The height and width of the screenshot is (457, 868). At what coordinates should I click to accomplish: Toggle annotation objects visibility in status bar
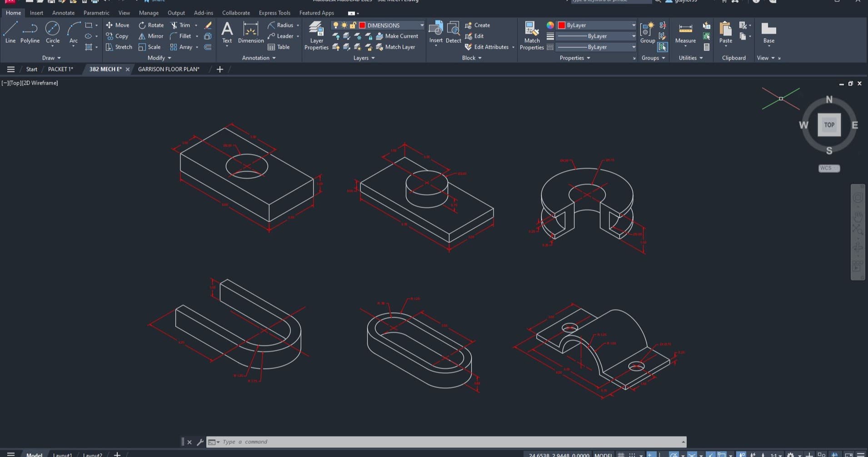[742, 455]
